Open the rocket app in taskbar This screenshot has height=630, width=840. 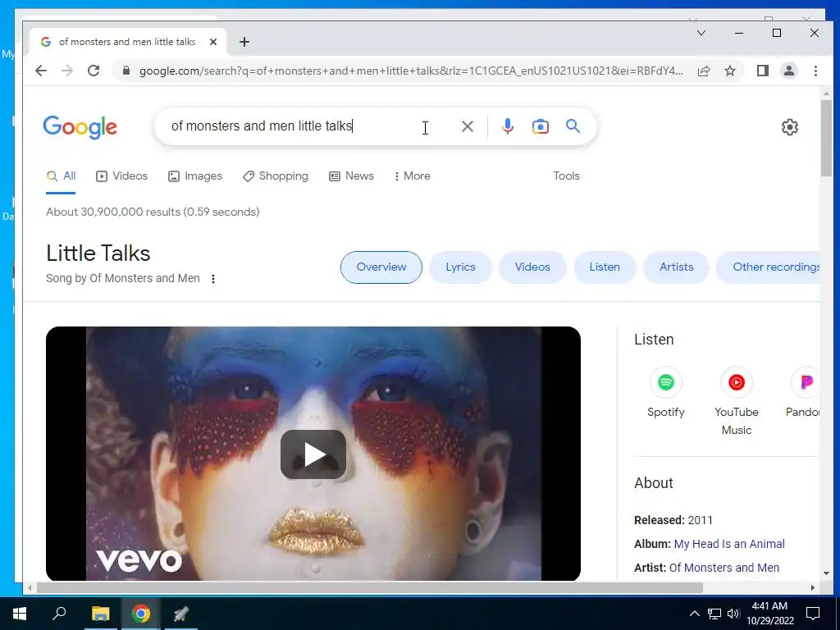181,614
